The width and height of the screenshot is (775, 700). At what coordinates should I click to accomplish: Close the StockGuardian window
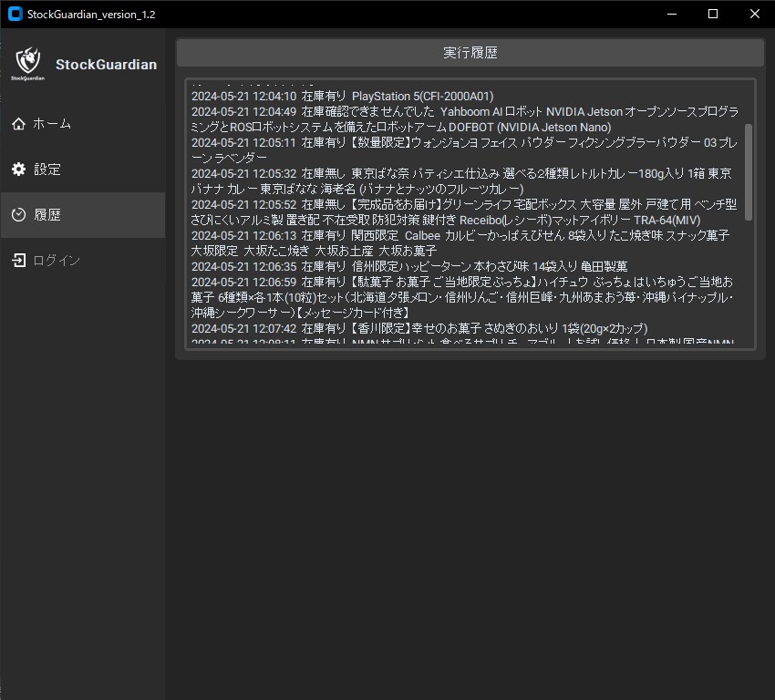click(x=754, y=14)
